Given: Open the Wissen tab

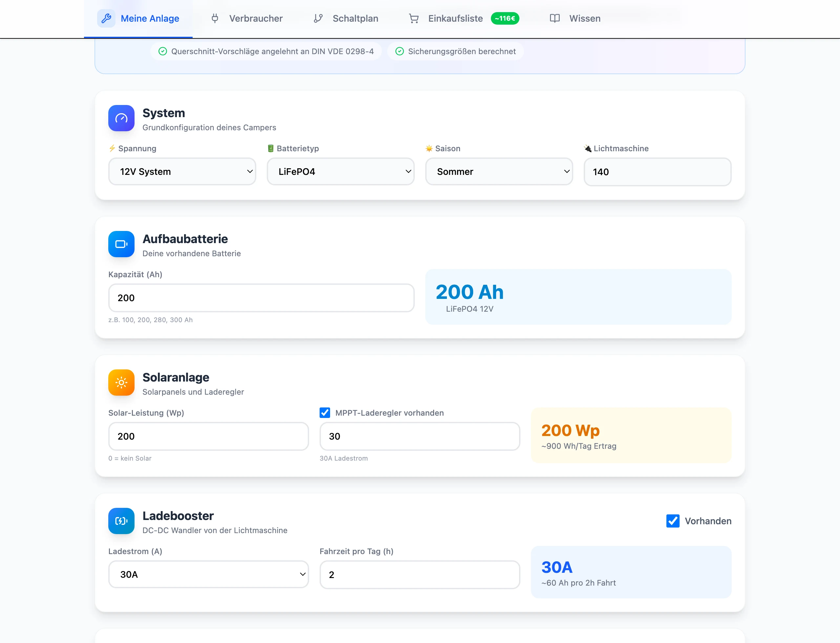Looking at the screenshot, I should click(575, 18).
